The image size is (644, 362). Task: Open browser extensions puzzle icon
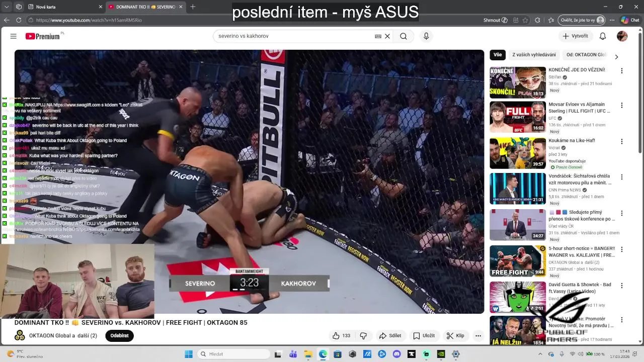point(537,20)
